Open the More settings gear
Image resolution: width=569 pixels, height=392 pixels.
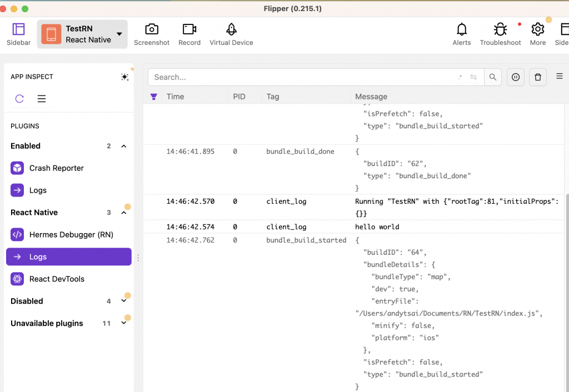tap(538, 34)
